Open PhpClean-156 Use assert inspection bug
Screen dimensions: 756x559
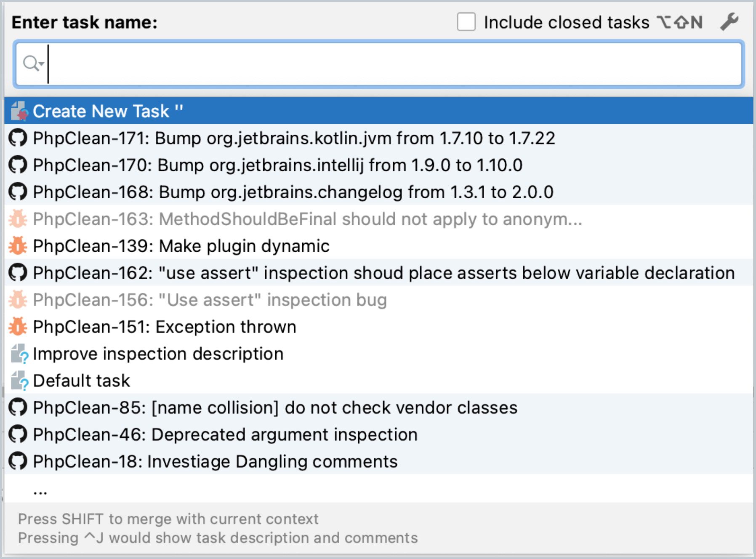[379, 300]
